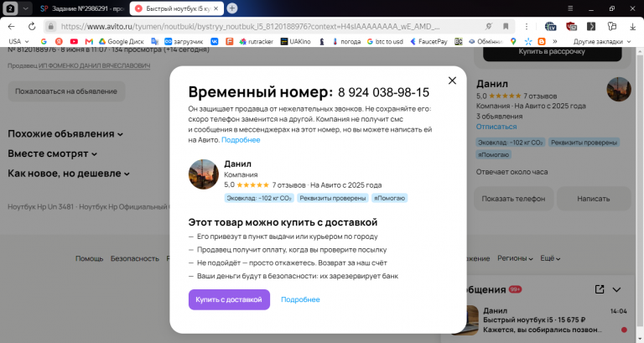Screen dimensions: 644x343
Task: Click the Реквизиты проверены badge in the popup
Action: tap(333, 198)
